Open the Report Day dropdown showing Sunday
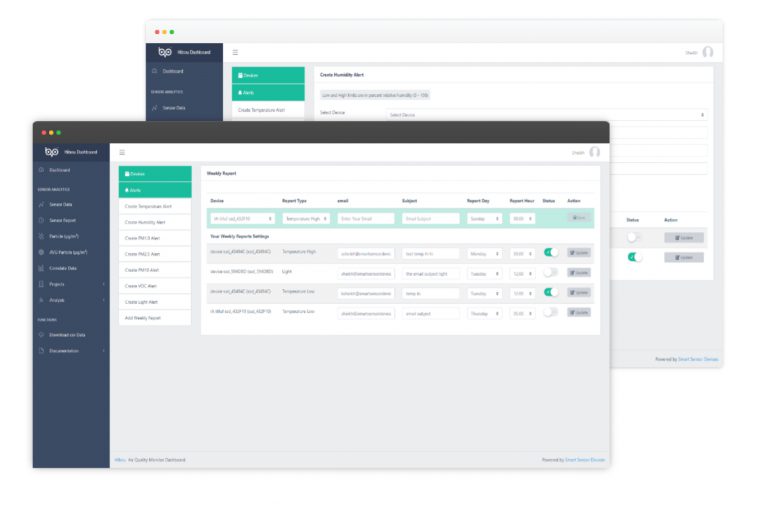The height and width of the screenshot is (512, 768). [484, 218]
